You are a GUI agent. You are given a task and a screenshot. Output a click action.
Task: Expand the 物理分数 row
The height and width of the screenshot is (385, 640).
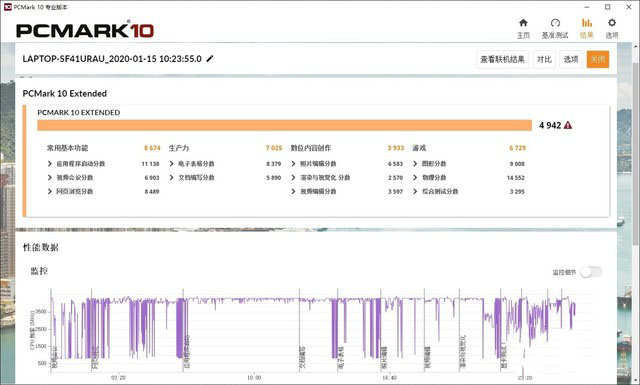pos(415,178)
